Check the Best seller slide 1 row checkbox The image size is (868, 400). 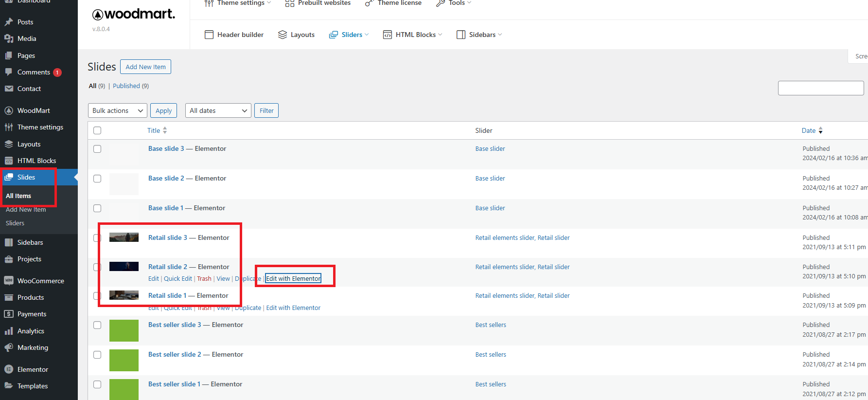coord(97,384)
